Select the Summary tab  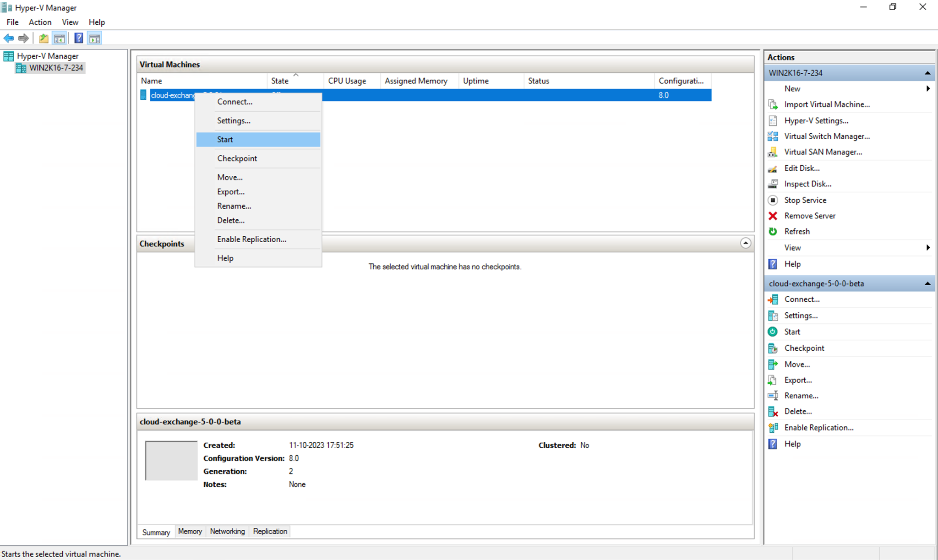[156, 532]
